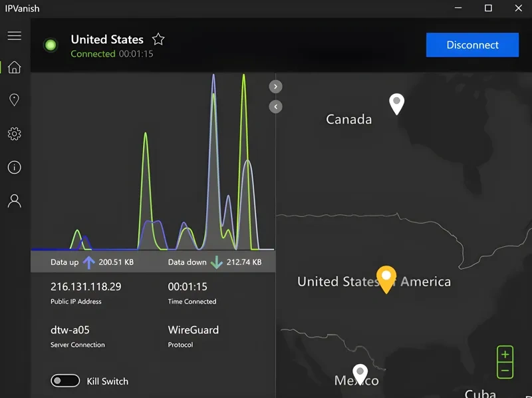
Task: Go to the Home tab in sidebar
Action: coord(14,67)
